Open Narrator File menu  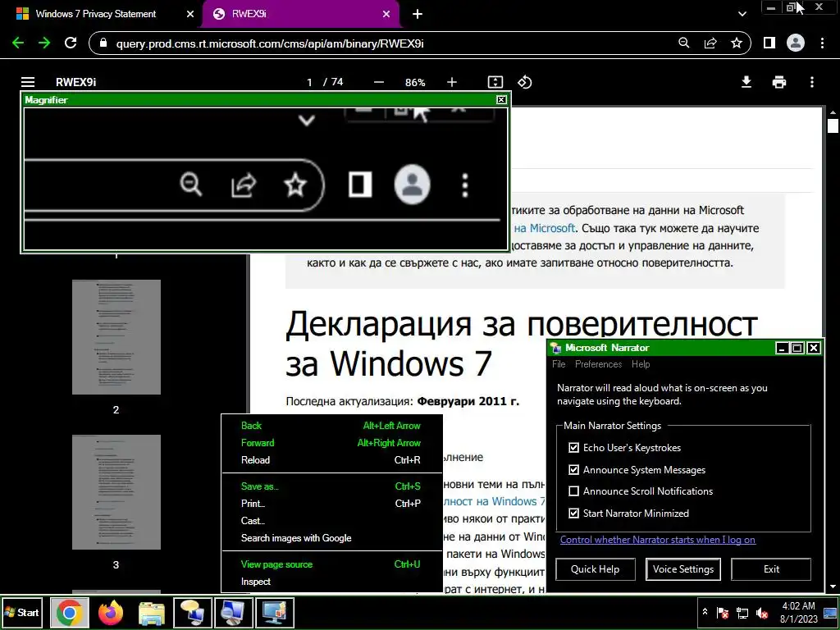tap(559, 363)
